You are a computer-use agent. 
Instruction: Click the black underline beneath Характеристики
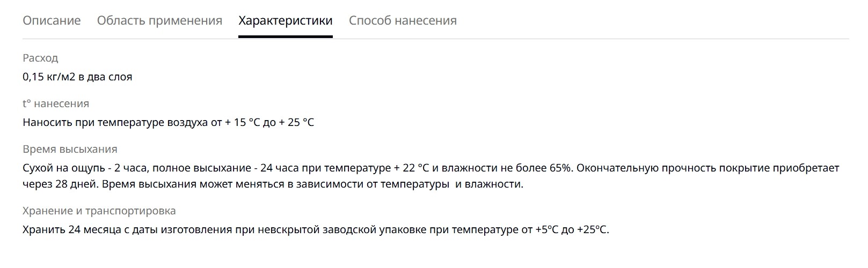(x=286, y=36)
